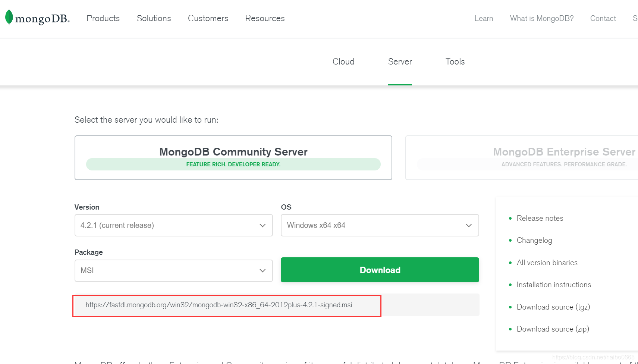Select the Server tab
Screen dimensions: 638x364
[400, 62]
